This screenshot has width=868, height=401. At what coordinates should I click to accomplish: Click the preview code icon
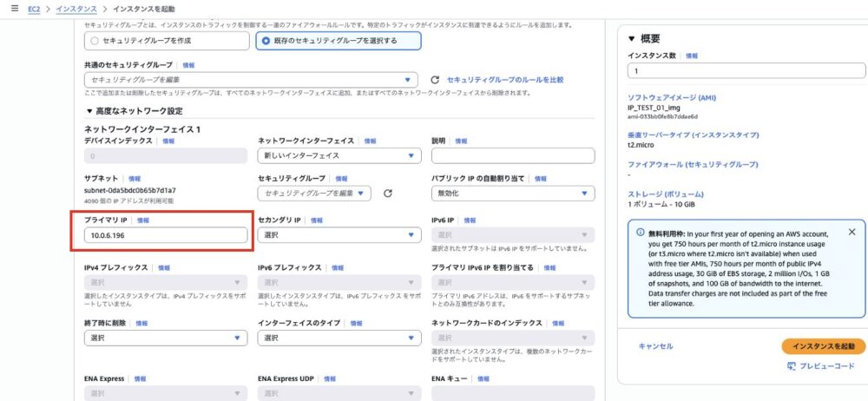(791, 366)
